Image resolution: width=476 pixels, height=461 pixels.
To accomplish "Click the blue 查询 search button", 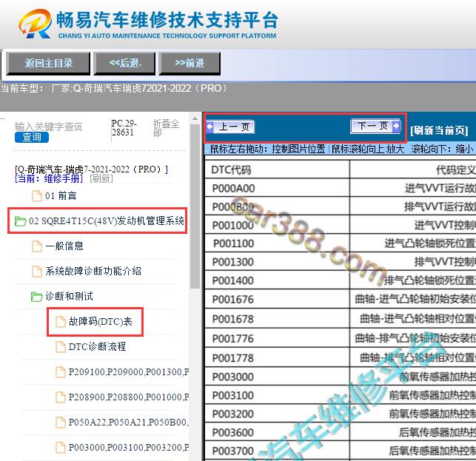I will (x=32, y=137).
